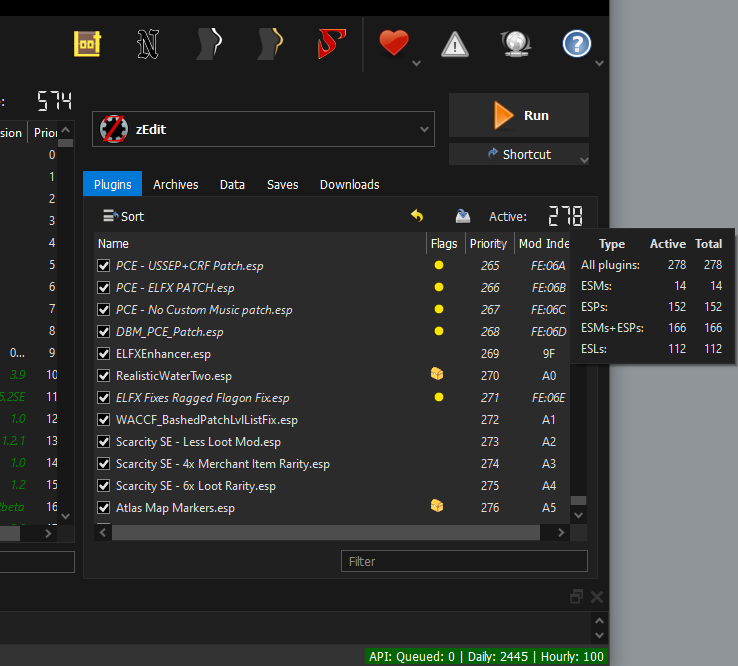Click the Run button
The height and width of the screenshot is (666, 738).
coord(519,115)
